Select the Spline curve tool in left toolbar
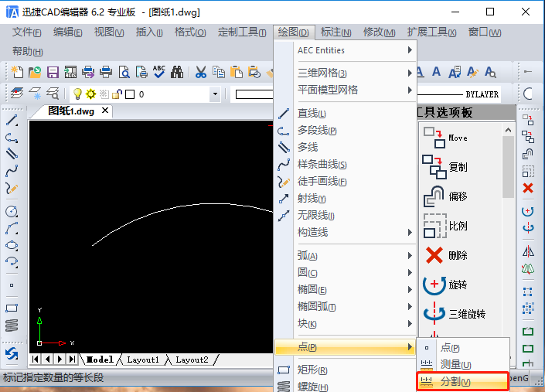Screen dimensions: 545x392 [12, 171]
